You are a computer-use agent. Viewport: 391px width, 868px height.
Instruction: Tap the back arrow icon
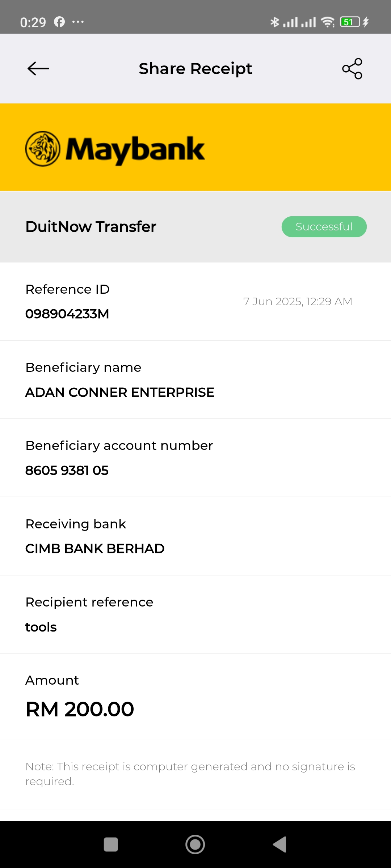pyautogui.click(x=38, y=68)
